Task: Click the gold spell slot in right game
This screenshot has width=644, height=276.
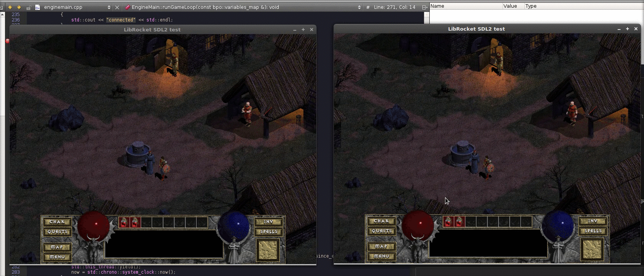Action: tap(593, 249)
